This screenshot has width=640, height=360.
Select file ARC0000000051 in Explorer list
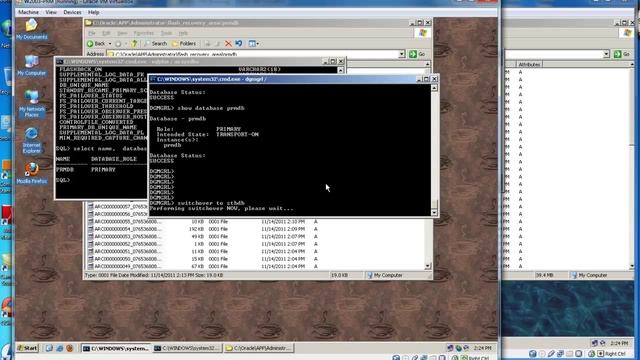coord(128,251)
